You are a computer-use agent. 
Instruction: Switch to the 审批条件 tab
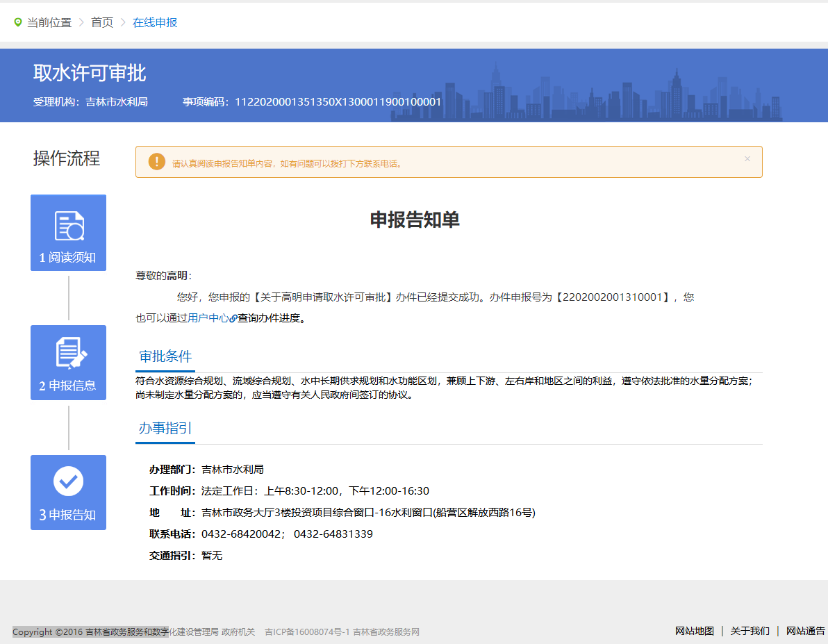(165, 357)
